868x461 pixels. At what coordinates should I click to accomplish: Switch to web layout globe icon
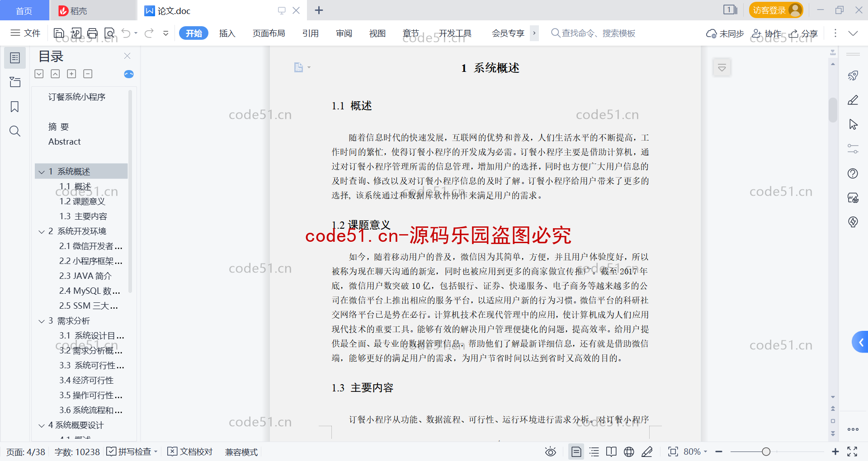click(x=629, y=452)
